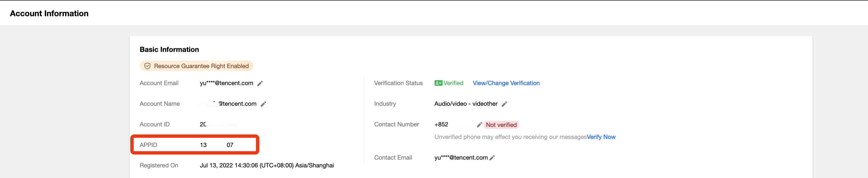Screen dimensions: 868x178
Task: Click the Verify Now link
Action: [x=601, y=137]
